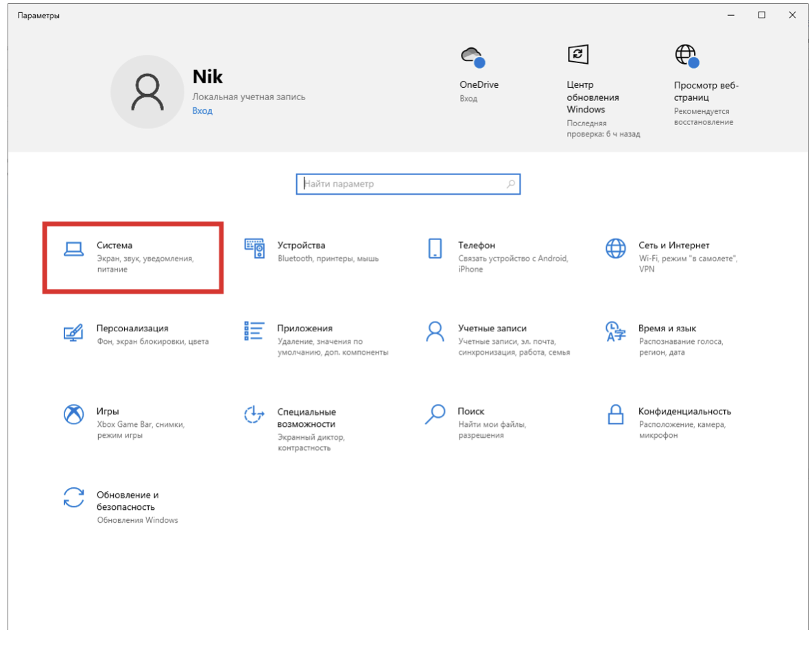This screenshot has width=812, height=645.
Task: Click the OneDrive label in header
Action: (x=479, y=84)
